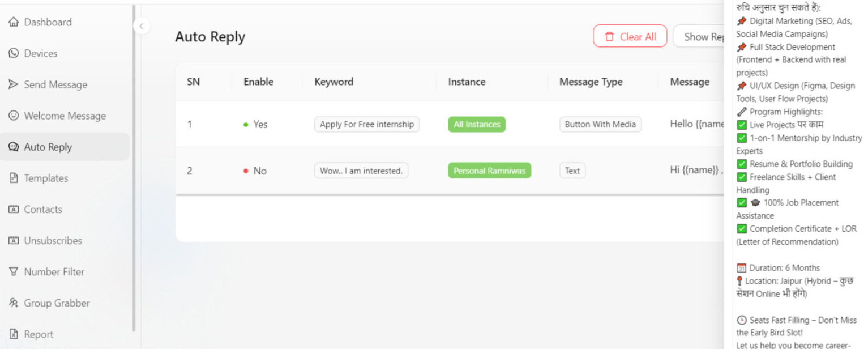Toggle the green Yes status in row 1
Screen dimensions: 868x349
pyautogui.click(x=255, y=125)
